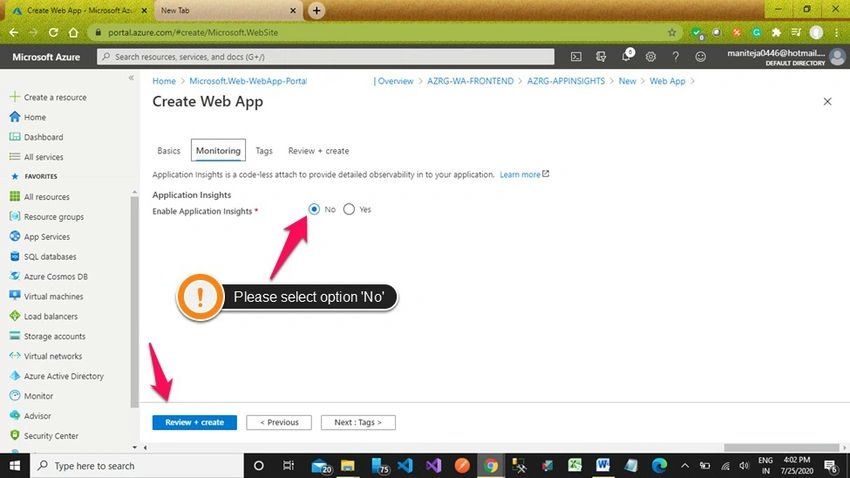Click the blue Review + create button
Screen dimensions: 850x478
pyautogui.click(x=195, y=422)
